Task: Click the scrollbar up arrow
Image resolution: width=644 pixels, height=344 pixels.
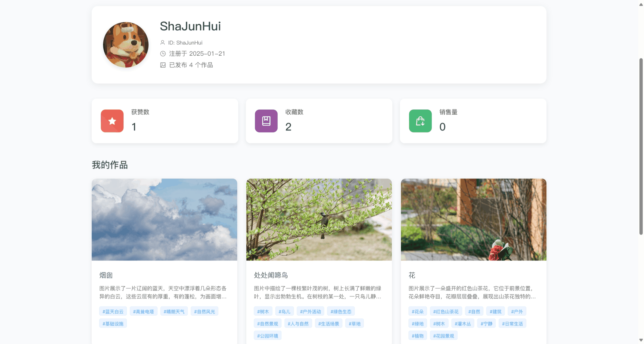Action: pos(641,5)
